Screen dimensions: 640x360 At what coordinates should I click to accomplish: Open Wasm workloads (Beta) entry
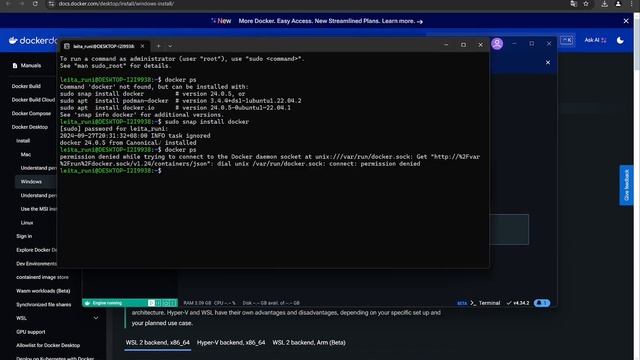[x=43, y=291]
